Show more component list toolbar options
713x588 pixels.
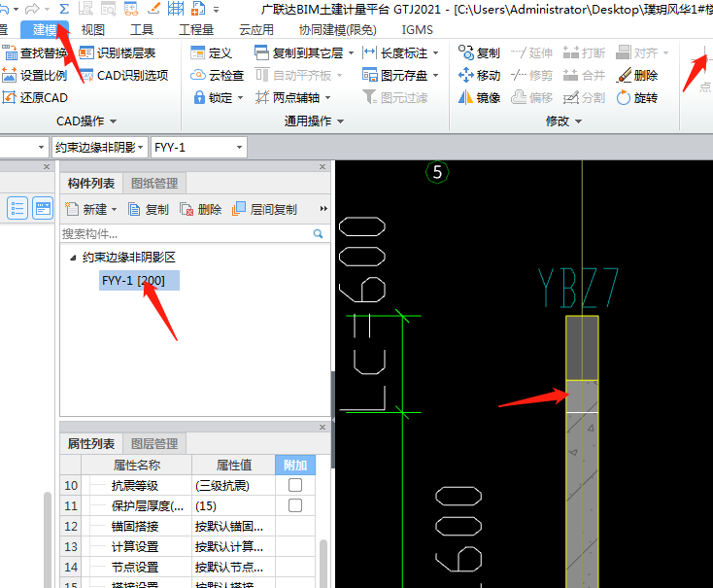(323, 209)
